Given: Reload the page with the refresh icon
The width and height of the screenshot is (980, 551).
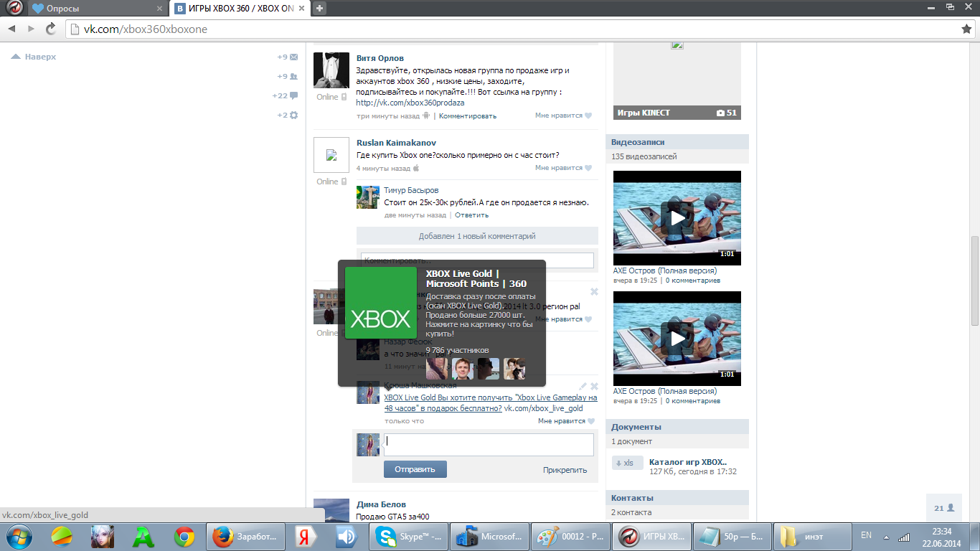Looking at the screenshot, I should [x=51, y=29].
